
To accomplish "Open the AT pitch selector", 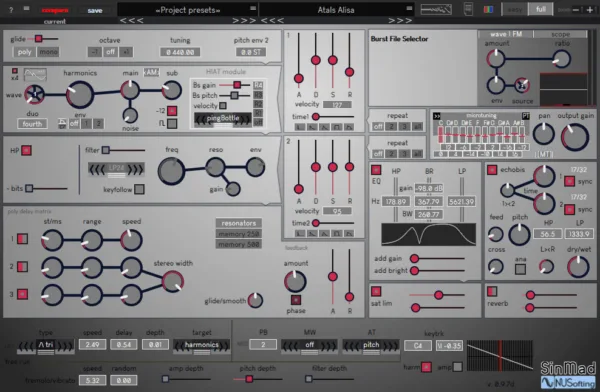I will pos(371,345).
